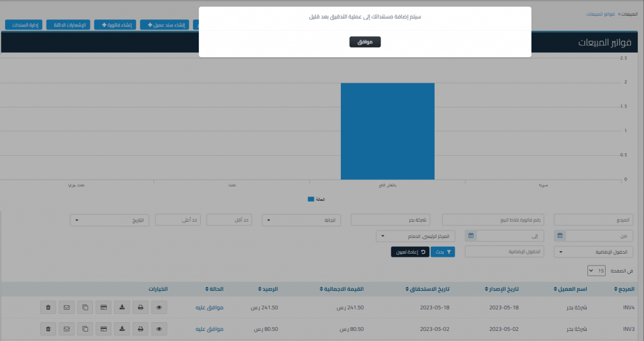Duplicate invoice INV3 using the copy icon
The height and width of the screenshot is (341, 644).
coord(85,328)
